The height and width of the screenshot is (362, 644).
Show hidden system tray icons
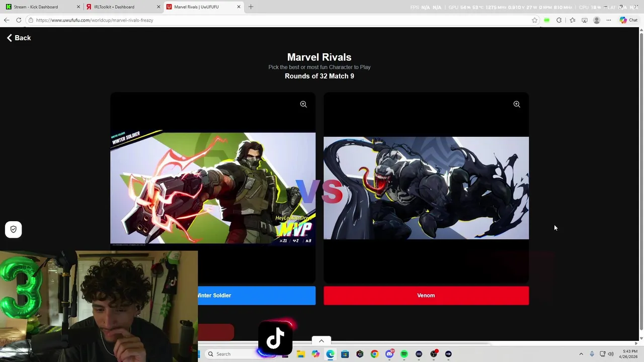pos(581,354)
